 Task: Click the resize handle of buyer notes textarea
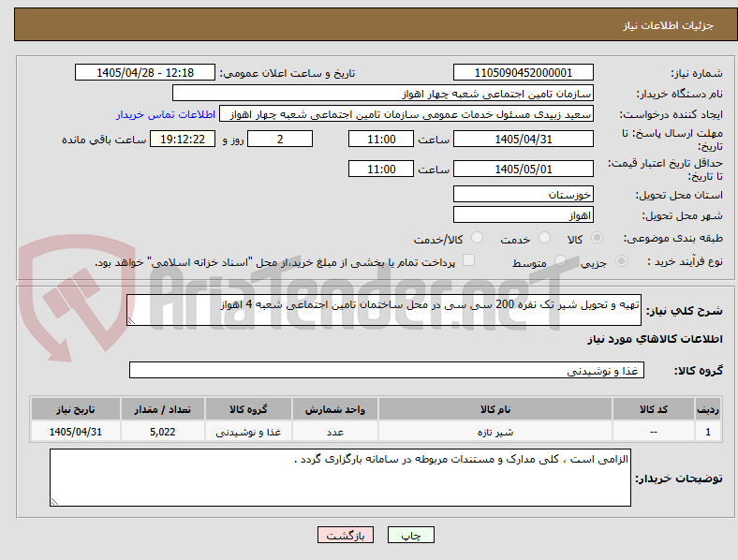pyautogui.click(x=54, y=502)
